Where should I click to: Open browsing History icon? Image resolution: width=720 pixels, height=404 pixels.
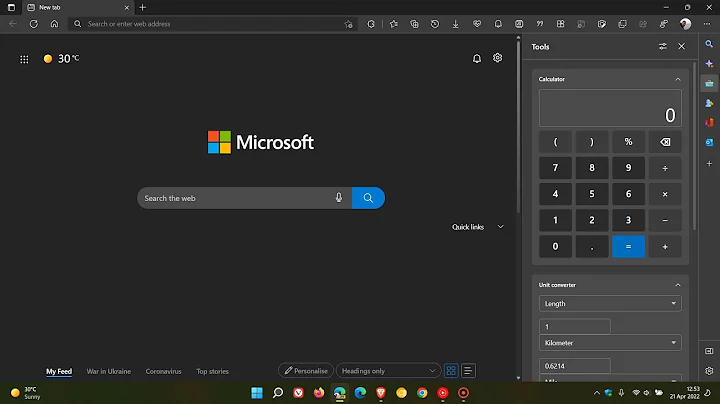click(x=435, y=24)
